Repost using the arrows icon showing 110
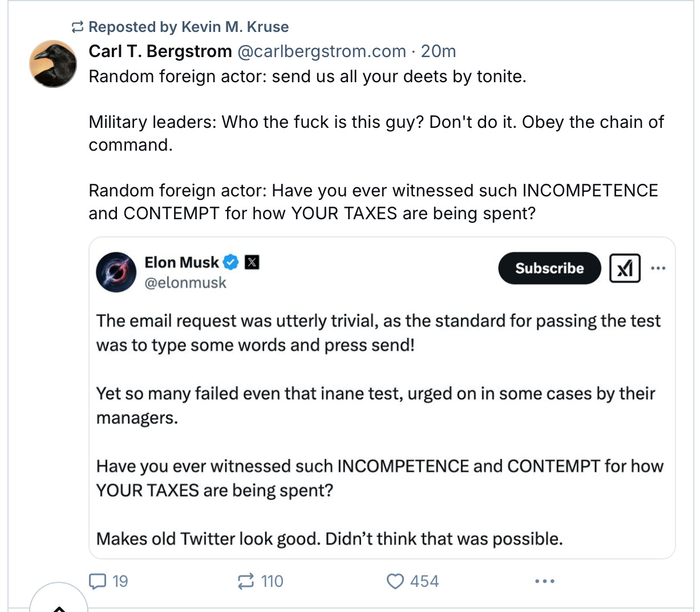 tap(246, 581)
